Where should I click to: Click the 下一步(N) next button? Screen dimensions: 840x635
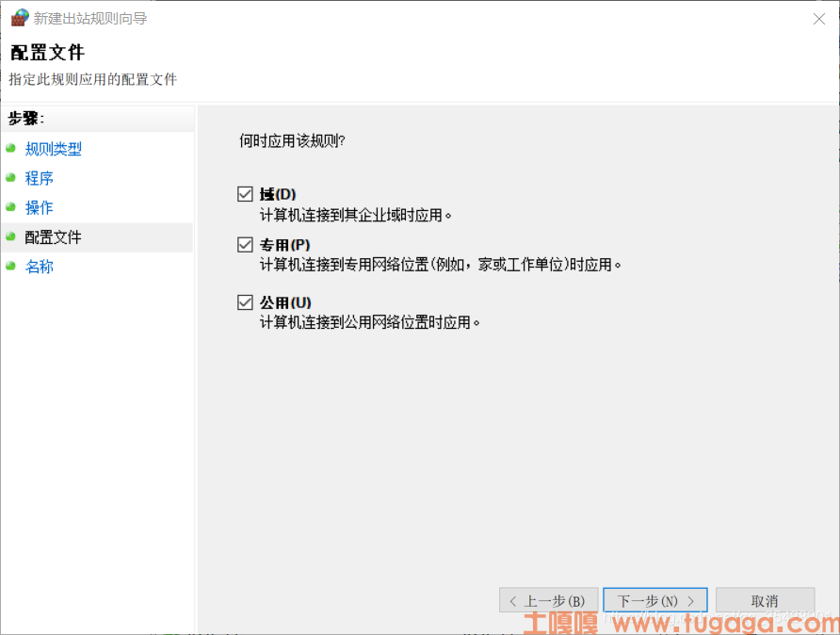coord(655,600)
